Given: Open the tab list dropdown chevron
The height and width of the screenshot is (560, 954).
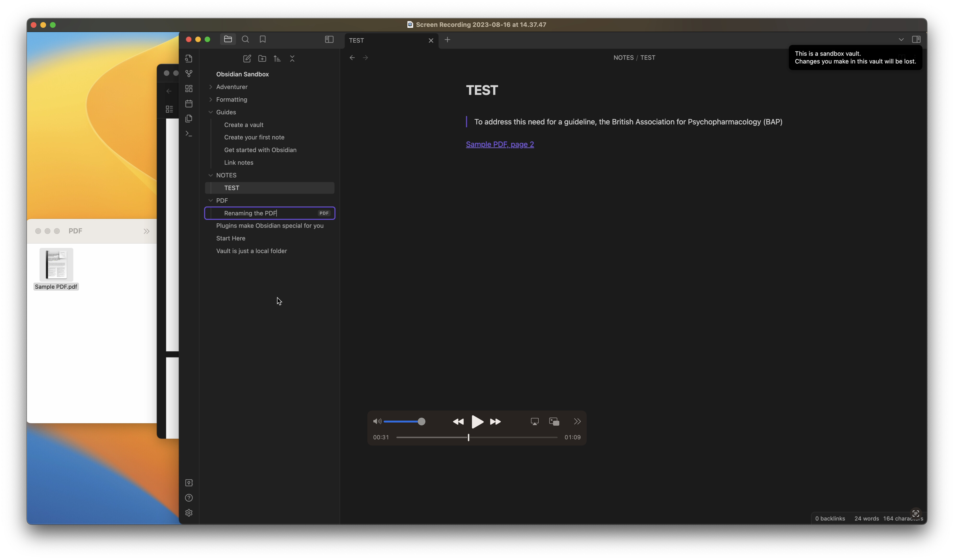Looking at the screenshot, I should [901, 39].
